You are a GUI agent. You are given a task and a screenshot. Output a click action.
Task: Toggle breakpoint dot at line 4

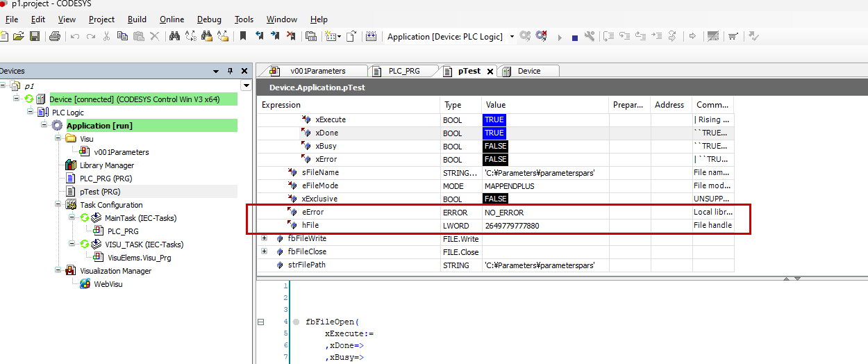296,322
